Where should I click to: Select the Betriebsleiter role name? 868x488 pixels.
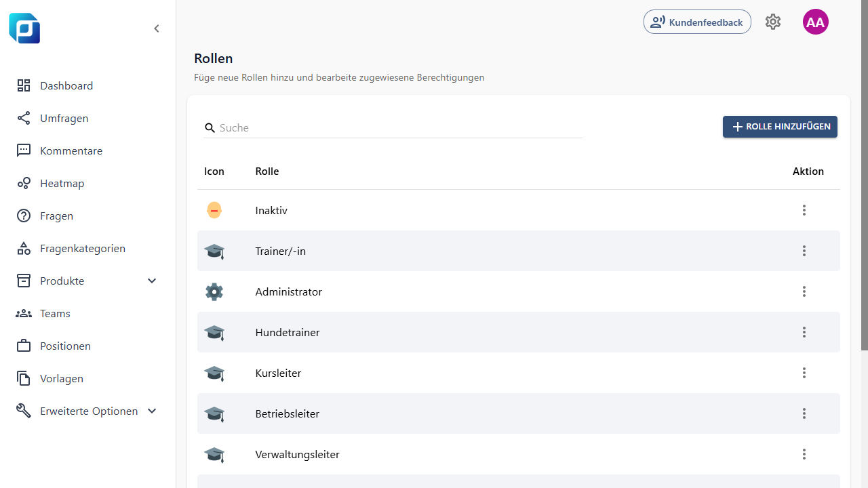click(x=288, y=413)
